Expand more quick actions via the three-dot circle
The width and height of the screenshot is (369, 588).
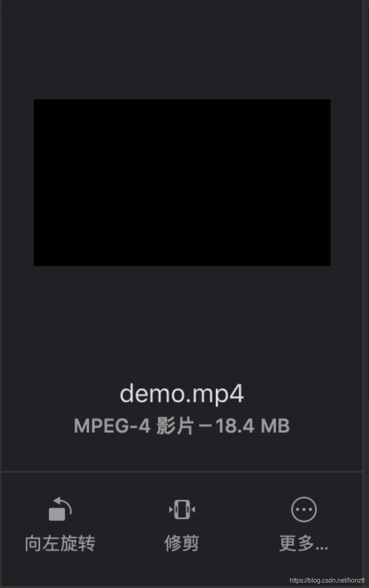(304, 509)
